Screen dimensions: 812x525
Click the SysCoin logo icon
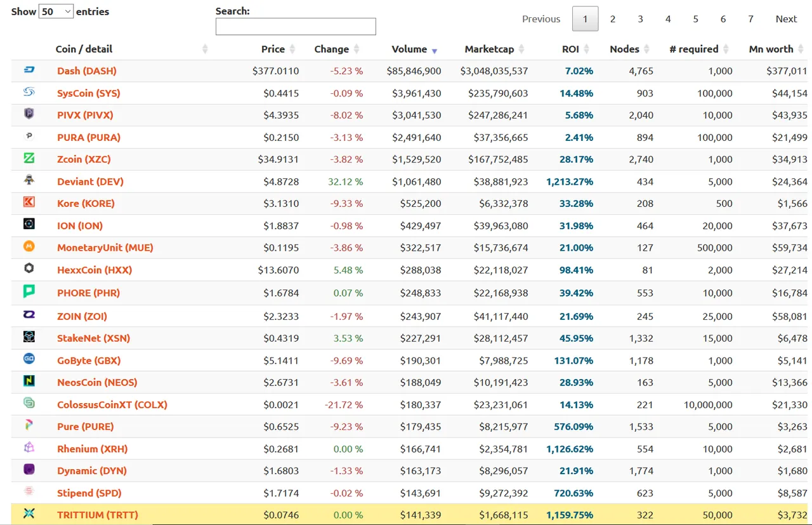(x=29, y=92)
